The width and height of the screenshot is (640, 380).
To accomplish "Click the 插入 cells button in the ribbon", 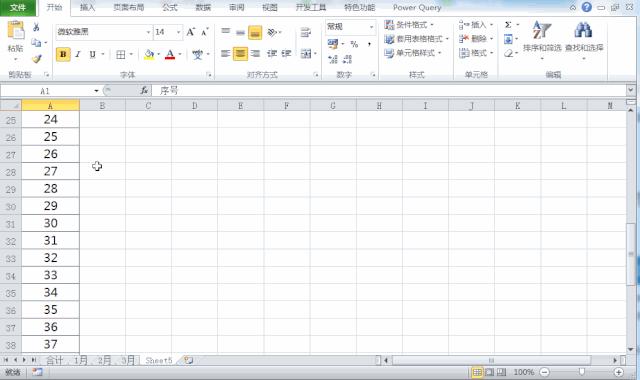I will coord(476,25).
